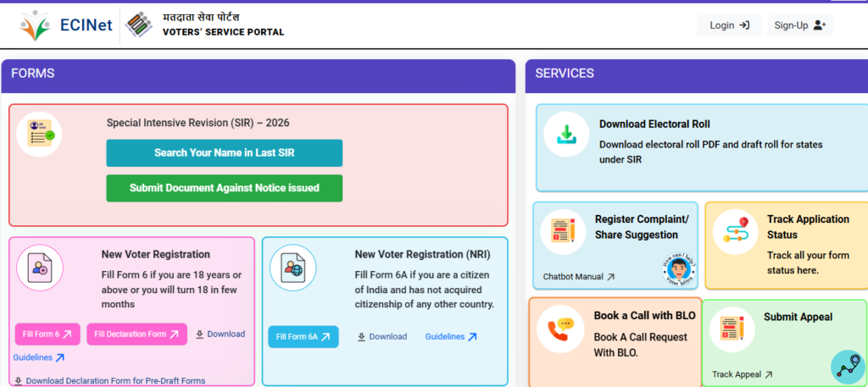The width and height of the screenshot is (868, 387).
Task: Click the Submit Appeal document icon
Action: [732, 329]
